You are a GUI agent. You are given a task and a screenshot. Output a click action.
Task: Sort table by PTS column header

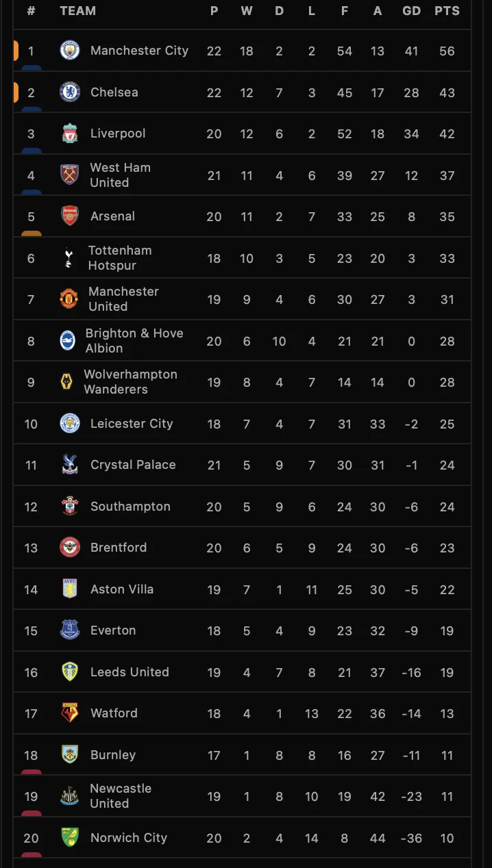[x=447, y=11]
